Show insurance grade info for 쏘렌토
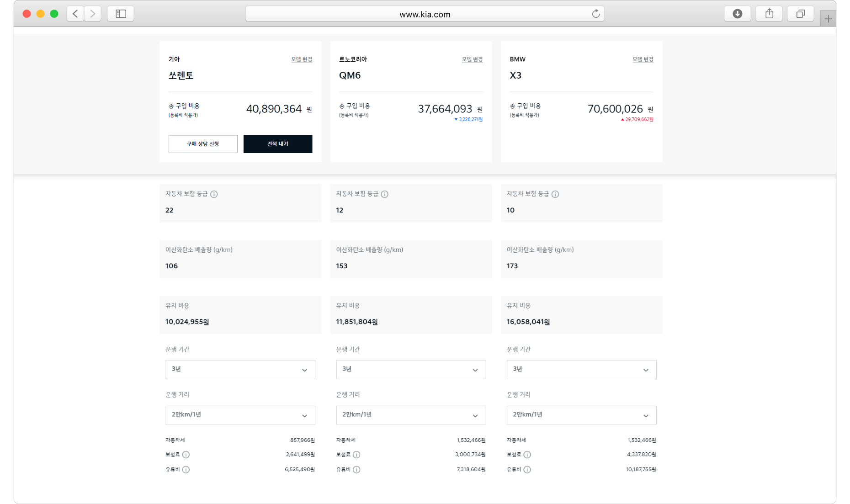This screenshot has width=850, height=504. click(x=214, y=194)
